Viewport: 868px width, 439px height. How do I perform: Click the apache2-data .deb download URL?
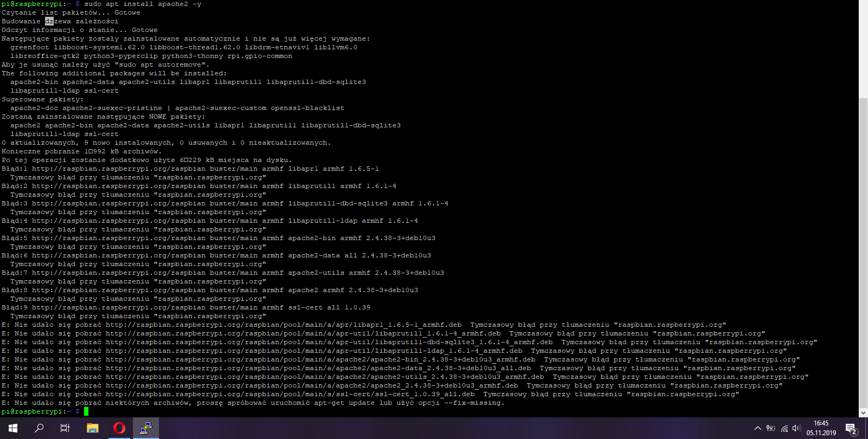[318, 368]
